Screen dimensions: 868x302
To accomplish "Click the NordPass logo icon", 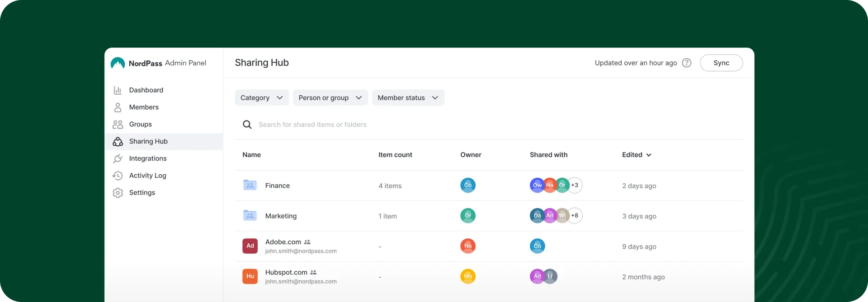I will [118, 63].
